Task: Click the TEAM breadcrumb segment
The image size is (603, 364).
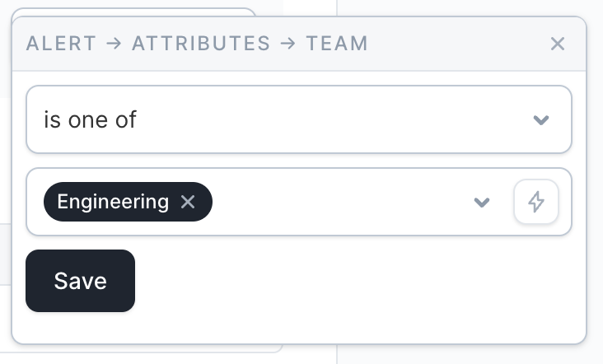Action: pyautogui.click(x=337, y=44)
